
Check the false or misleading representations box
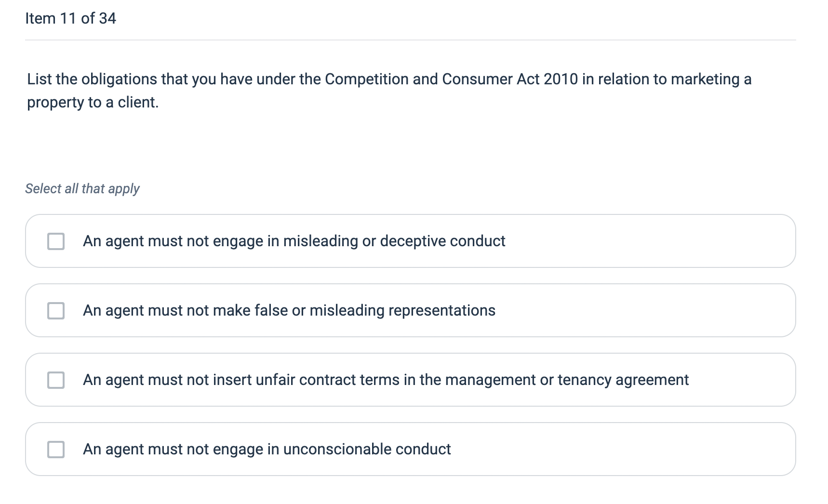(56, 311)
